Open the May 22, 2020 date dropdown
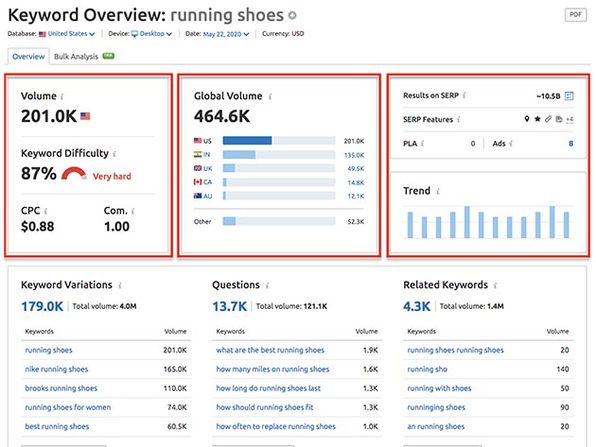596x447 pixels. tap(226, 34)
